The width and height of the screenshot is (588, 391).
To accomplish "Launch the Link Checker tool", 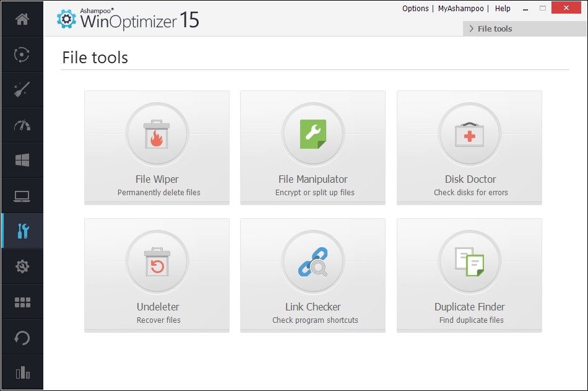I will (313, 275).
